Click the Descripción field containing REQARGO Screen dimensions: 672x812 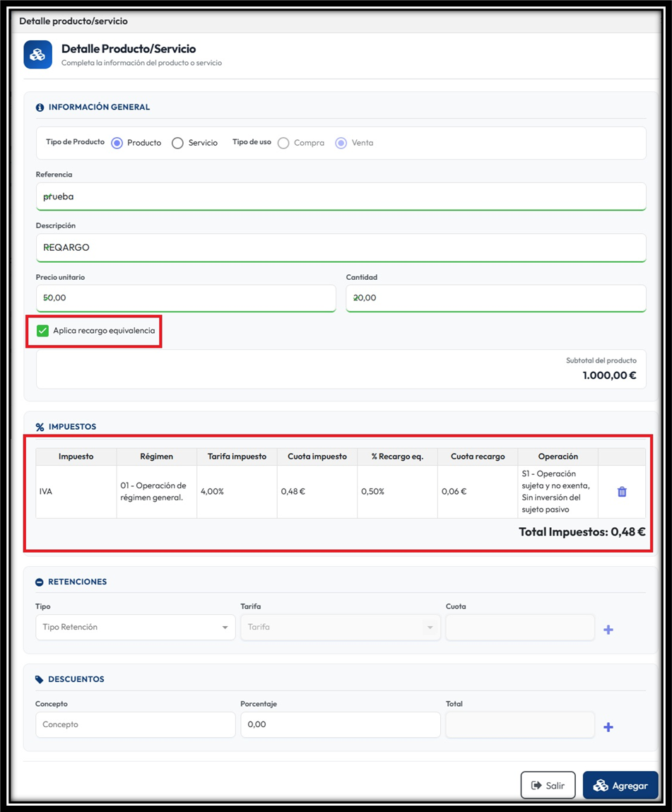341,247
